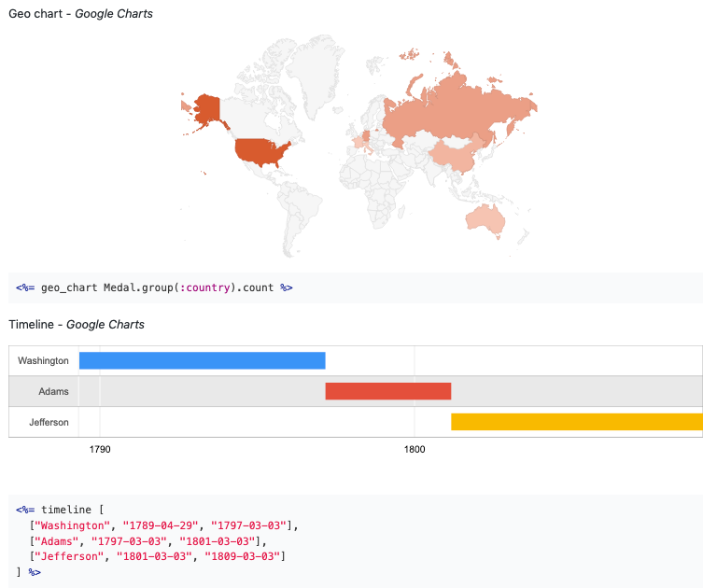Select the yellow Jefferson timeline bar
Screen dimensions: 717x588
(576, 422)
